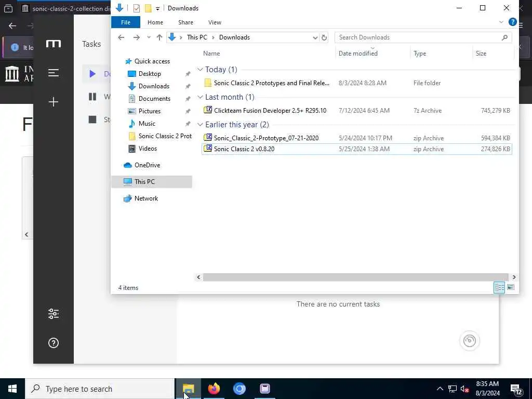Image resolution: width=532 pixels, height=399 pixels.
Task: Open address bar history dropdown
Action: (x=315, y=37)
